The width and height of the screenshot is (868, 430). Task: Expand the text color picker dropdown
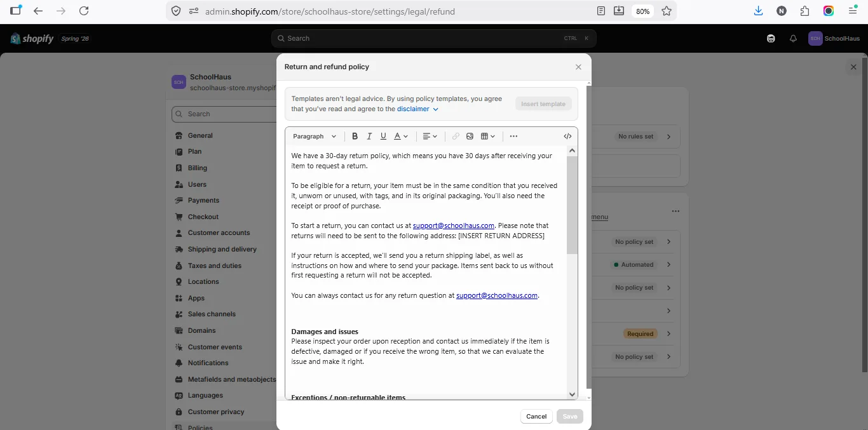(401, 137)
